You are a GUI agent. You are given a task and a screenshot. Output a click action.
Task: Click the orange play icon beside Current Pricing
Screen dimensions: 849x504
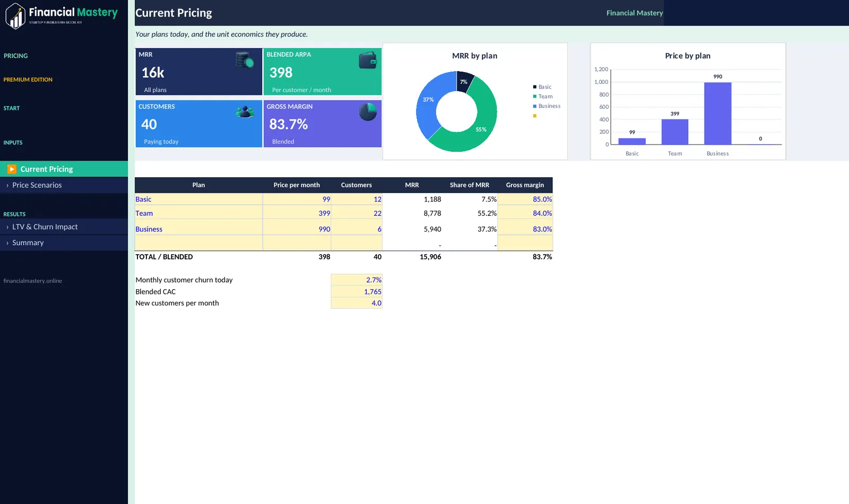click(x=12, y=169)
